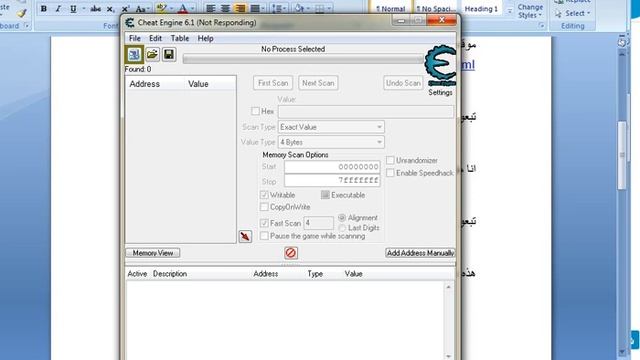Click the font color A icon in Word
Image resolution: width=640 pixels, height=360 pixels.
point(183,8)
